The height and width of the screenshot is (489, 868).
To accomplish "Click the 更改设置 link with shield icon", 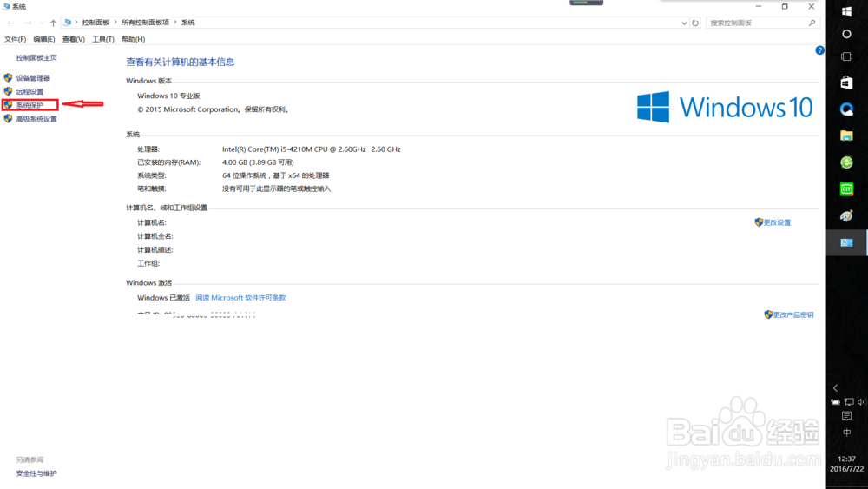I will coord(777,222).
